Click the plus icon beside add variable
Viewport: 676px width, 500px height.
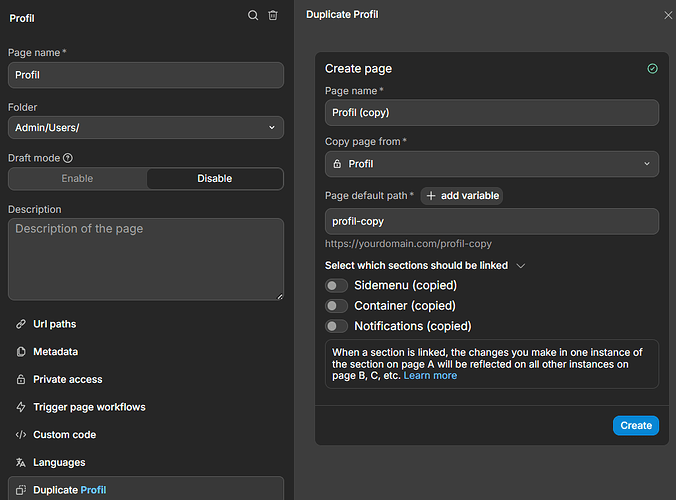[x=431, y=196]
